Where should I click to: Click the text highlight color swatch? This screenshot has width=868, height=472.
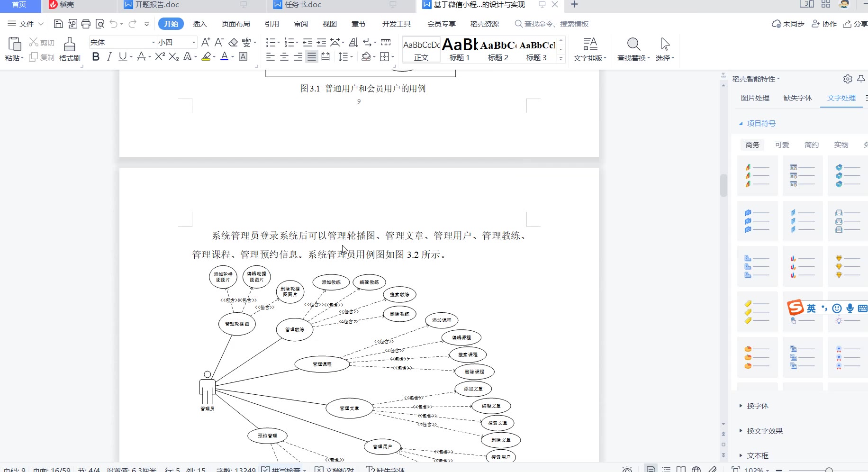(206, 57)
